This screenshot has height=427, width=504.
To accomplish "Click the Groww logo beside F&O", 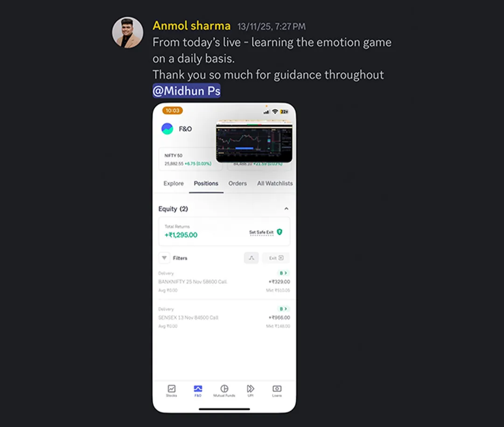I will 167,129.
